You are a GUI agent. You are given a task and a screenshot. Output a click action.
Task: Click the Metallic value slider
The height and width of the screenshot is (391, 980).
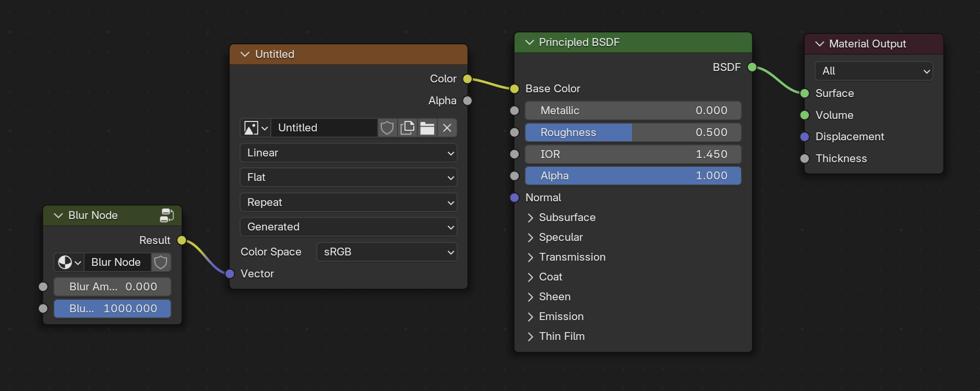pos(633,111)
